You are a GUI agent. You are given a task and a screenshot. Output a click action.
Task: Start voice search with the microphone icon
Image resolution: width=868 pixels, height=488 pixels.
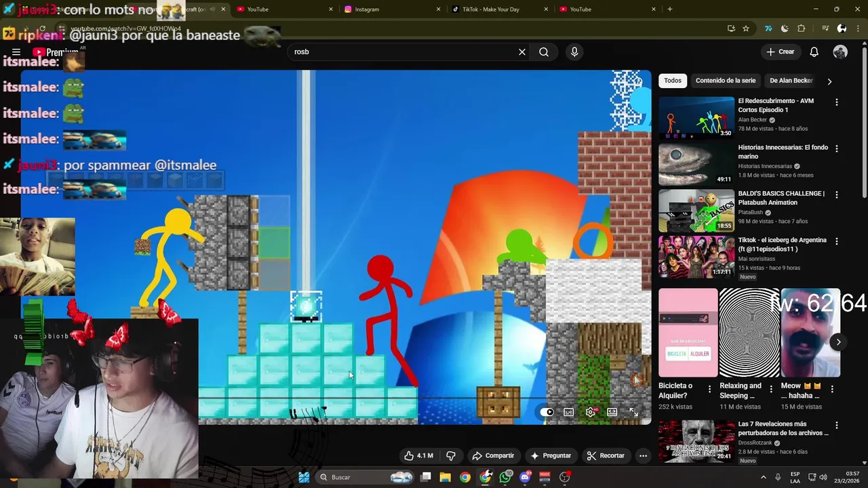point(574,52)
